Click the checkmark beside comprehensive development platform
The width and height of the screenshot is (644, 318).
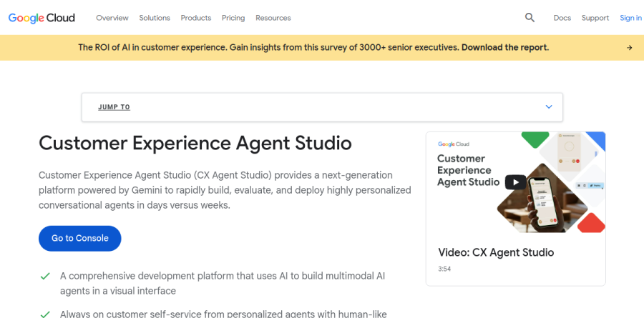pos(45,276)
